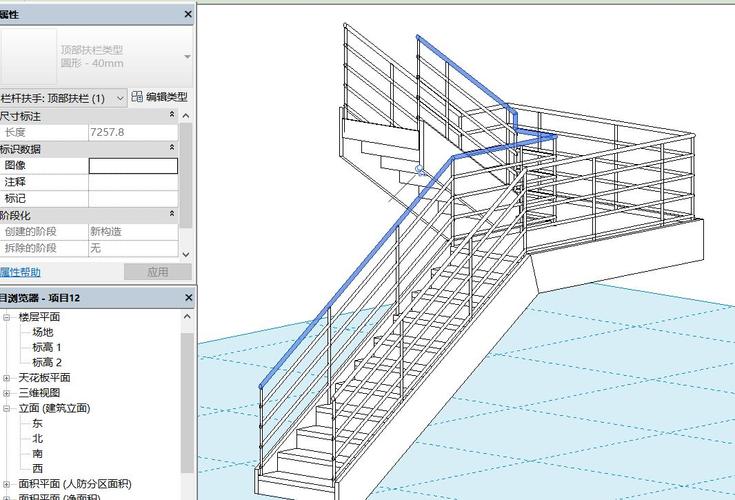Collapse the 尺寸标注 section
This screenshot has height=500, width=735.
click(x=172, y=114)
